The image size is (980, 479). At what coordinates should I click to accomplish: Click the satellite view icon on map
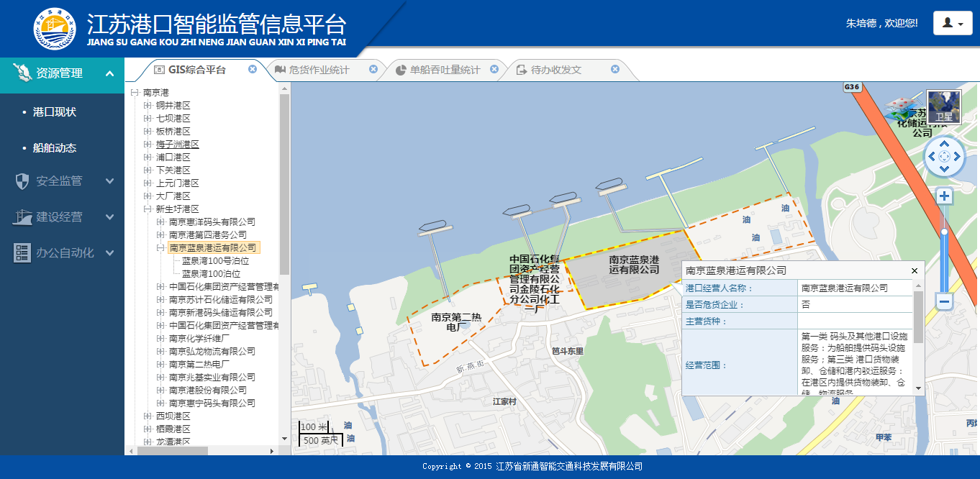[x=943, y=106]
